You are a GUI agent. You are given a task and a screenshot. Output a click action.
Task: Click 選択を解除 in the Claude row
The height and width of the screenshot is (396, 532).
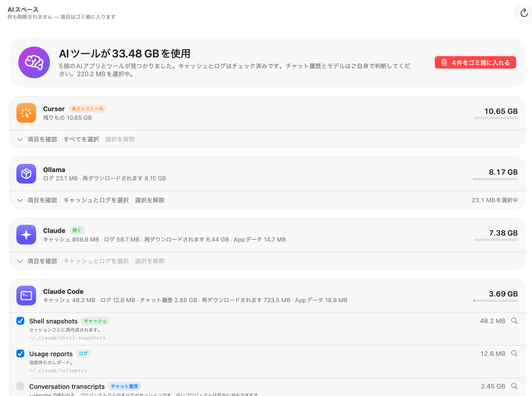coord(150,261)
